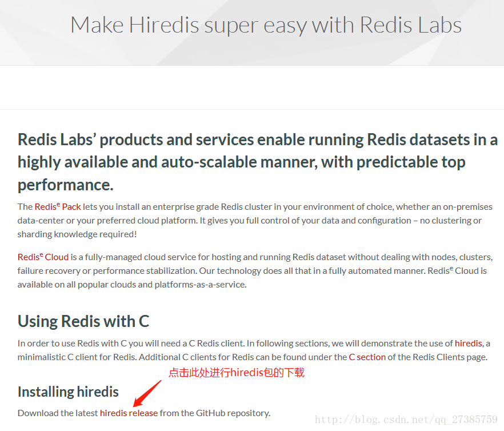The height and width of the screenshot is (431, 504).
Task: Follow the hiredis link in C section
Action: tap(469, 344)
